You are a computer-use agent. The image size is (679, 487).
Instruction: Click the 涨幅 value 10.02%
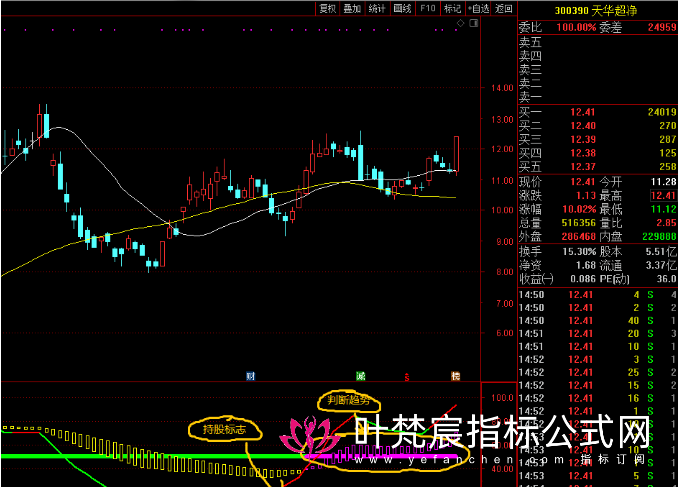(579, 210)
